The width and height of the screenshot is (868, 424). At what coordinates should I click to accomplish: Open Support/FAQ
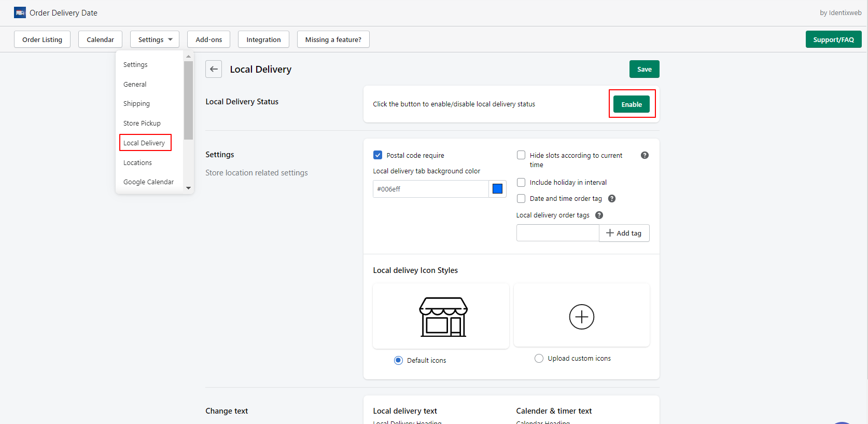pyautogui.click(x=833, y=39)
